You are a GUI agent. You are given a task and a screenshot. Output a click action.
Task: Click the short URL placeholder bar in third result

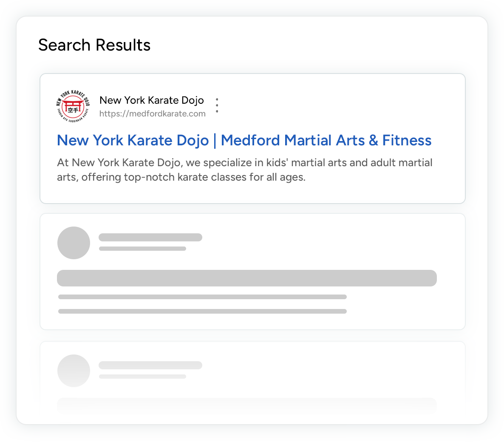click(x=142, y=377)
